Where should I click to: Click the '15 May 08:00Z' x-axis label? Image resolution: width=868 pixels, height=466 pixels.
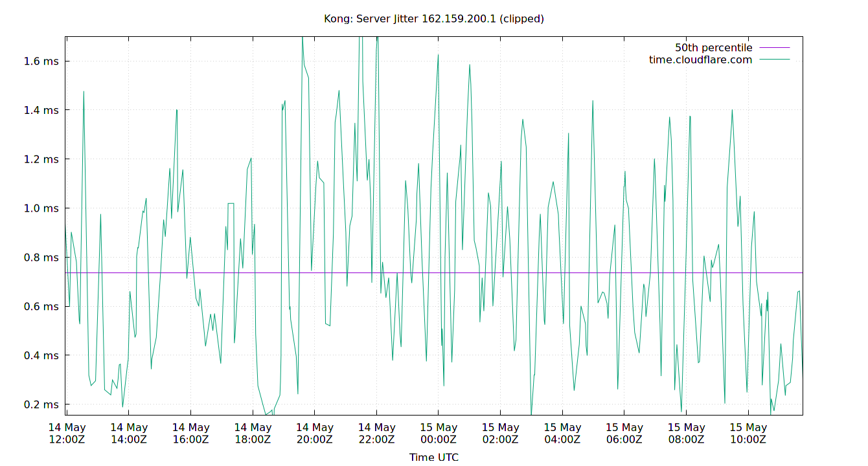pos(687,433)
